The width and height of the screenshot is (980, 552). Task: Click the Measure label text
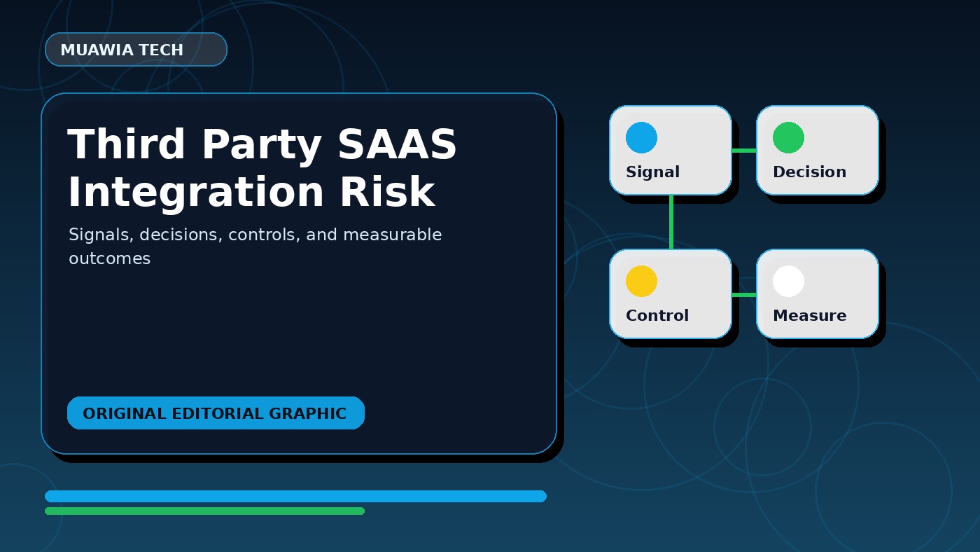(x=809, y=316)
